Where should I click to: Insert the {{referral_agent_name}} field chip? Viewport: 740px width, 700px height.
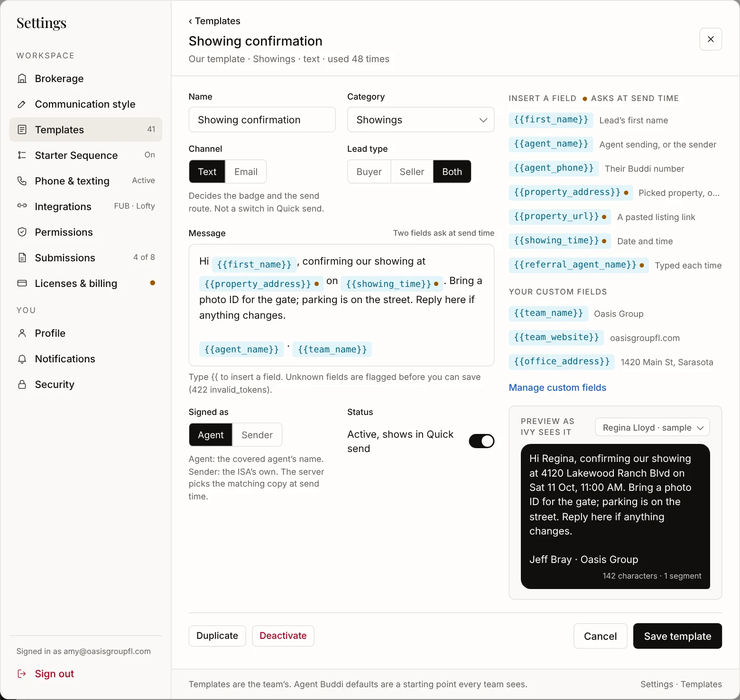click(x=579, y=265)
